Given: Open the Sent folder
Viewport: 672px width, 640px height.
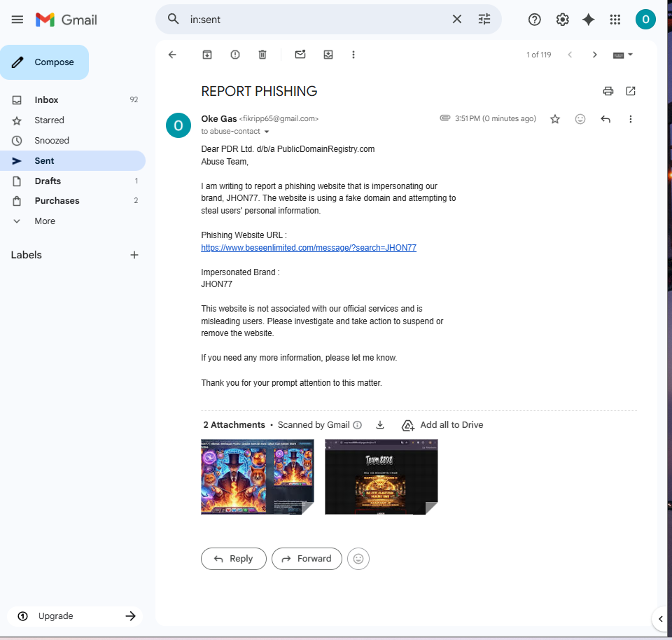Looking at the screenshot, I should [x=73, y=161].
